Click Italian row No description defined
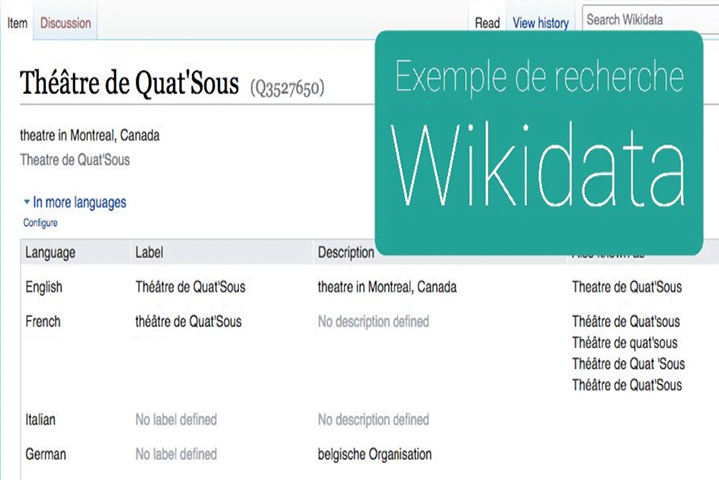 pyautogui.click(x=373, y=419)
